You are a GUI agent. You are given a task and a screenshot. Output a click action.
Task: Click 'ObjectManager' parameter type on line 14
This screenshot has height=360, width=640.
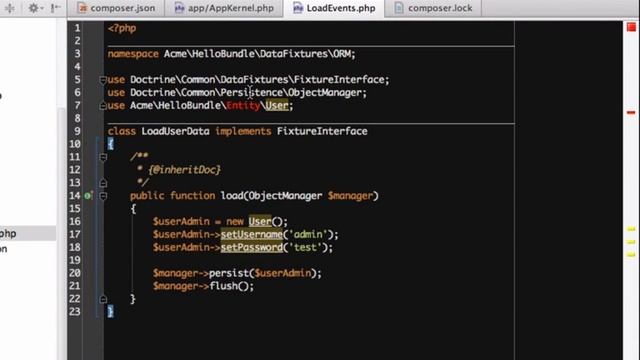(285, 196)
